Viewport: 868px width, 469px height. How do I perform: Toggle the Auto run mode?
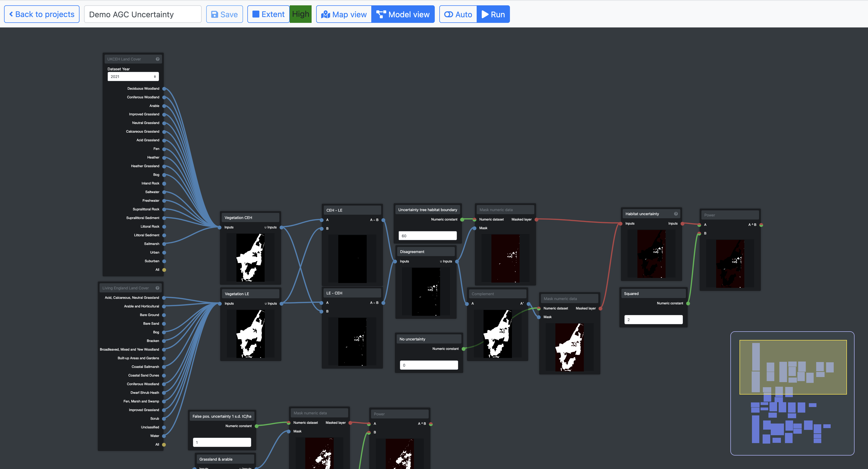click(458, 14)
